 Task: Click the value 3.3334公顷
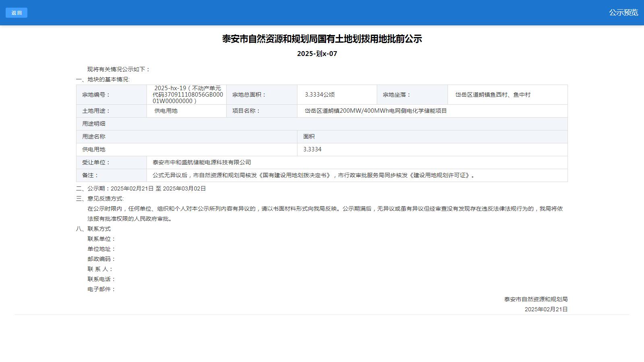coord(320,95)
